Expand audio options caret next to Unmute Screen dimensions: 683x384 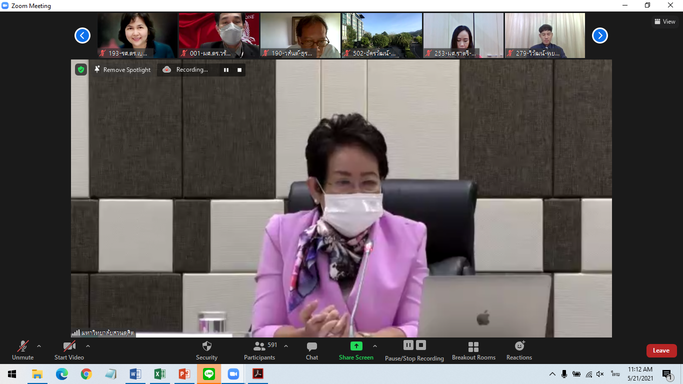point(39,347)
